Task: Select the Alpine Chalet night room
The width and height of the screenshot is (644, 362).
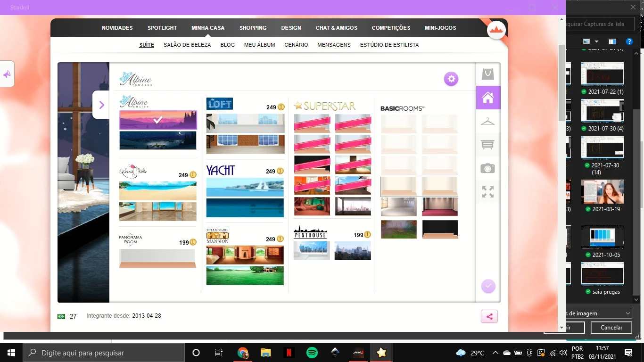Action: (x=158, y=140)
